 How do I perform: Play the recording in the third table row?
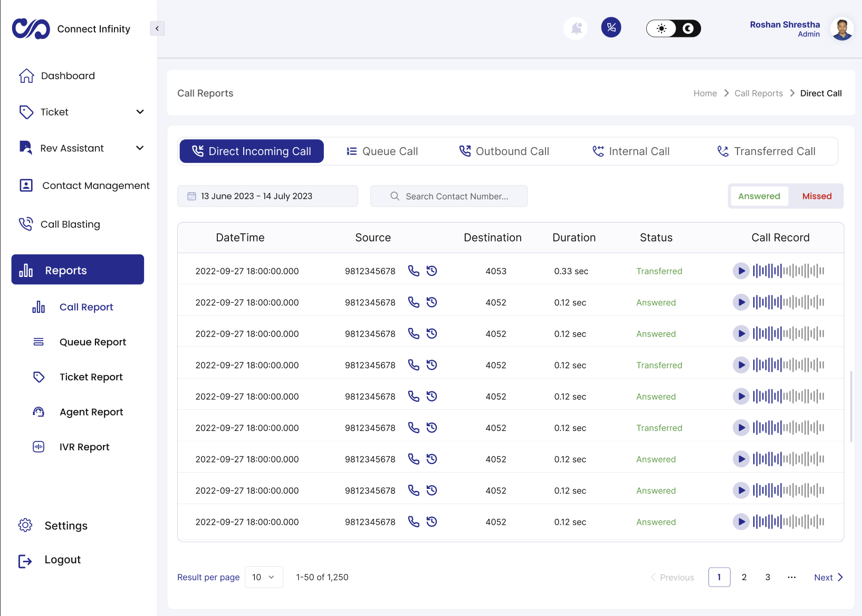coord(741,334)
